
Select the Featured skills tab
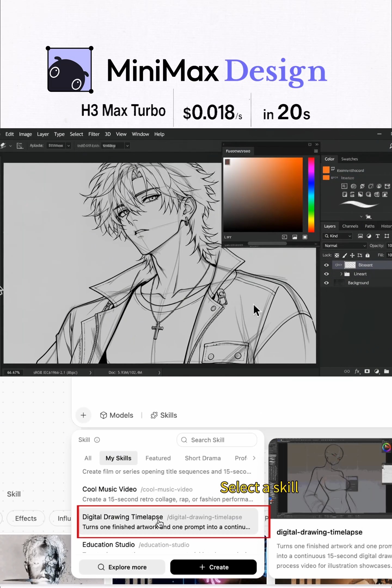point(158,458)
